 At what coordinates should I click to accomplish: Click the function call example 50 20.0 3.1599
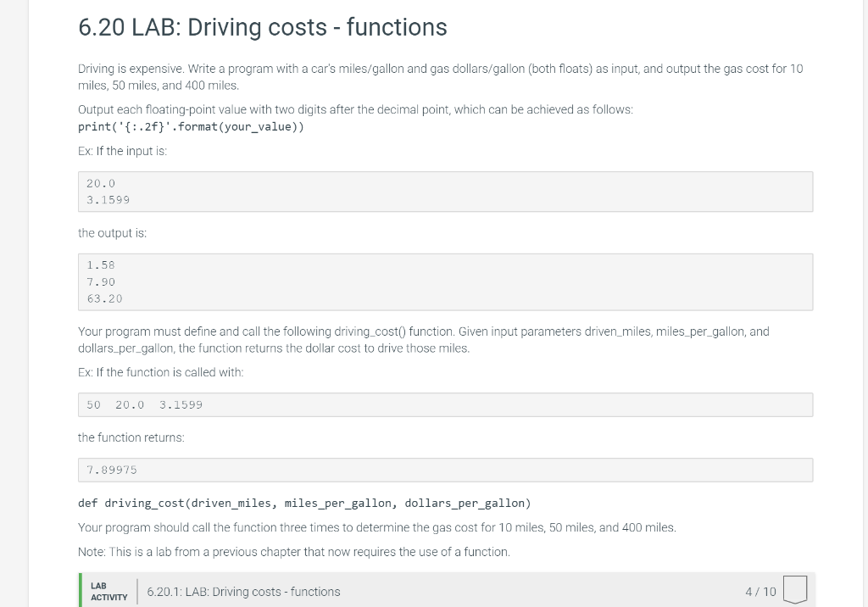point(144,405)
